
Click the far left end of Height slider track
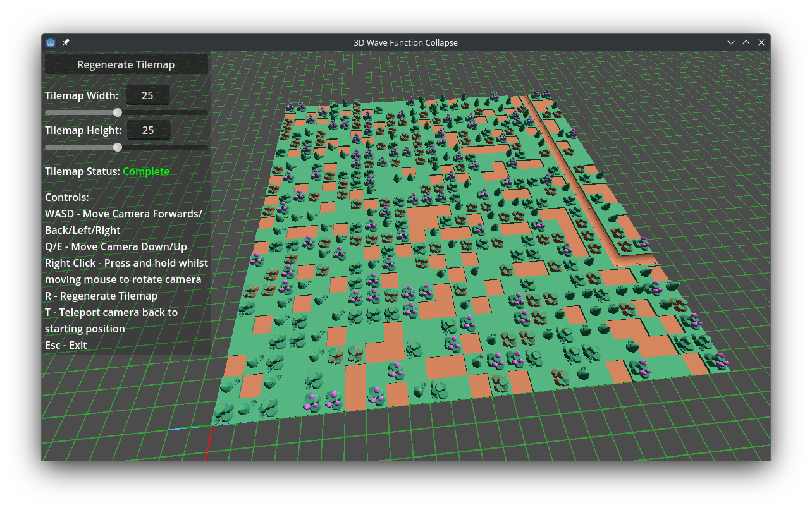[47, 147]
